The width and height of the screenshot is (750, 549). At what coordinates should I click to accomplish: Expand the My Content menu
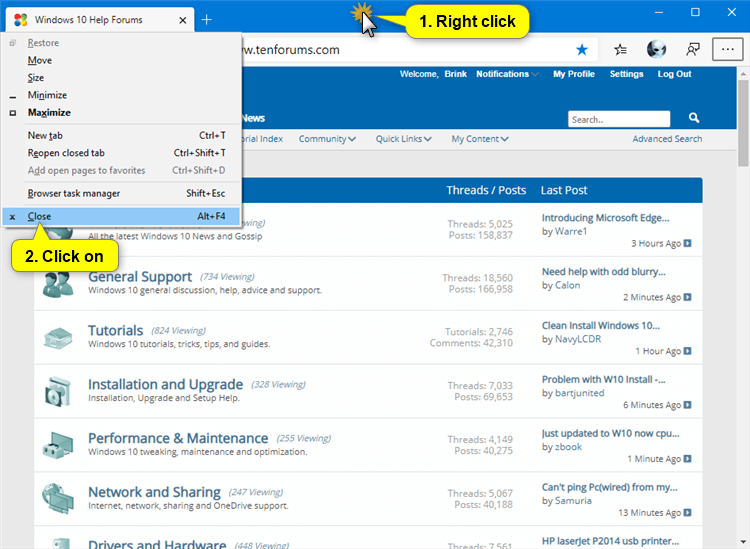(x=480, y=139)
